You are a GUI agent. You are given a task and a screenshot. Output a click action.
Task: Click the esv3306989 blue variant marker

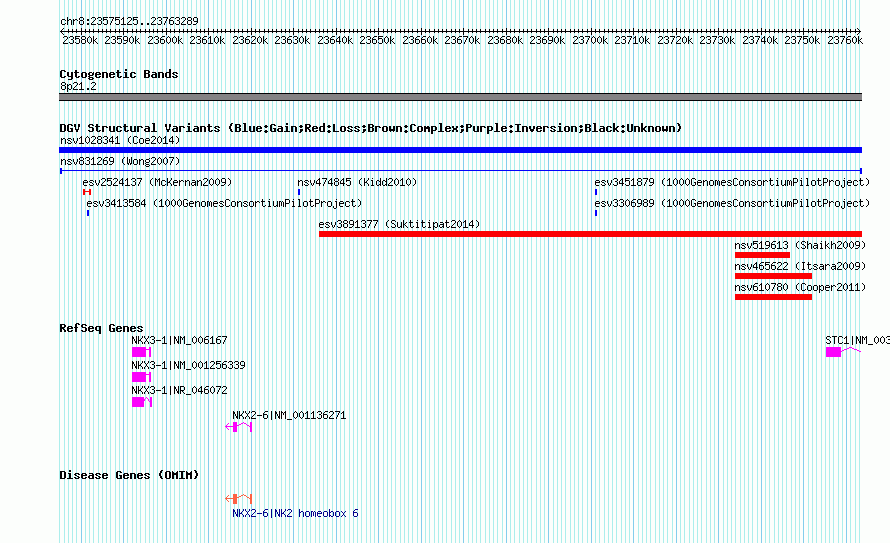596,213
